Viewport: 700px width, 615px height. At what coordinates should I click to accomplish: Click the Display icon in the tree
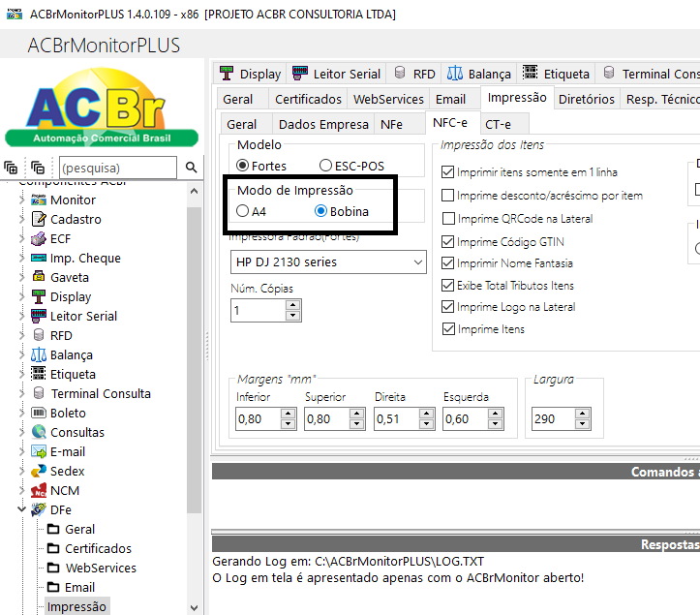[39, 296]
